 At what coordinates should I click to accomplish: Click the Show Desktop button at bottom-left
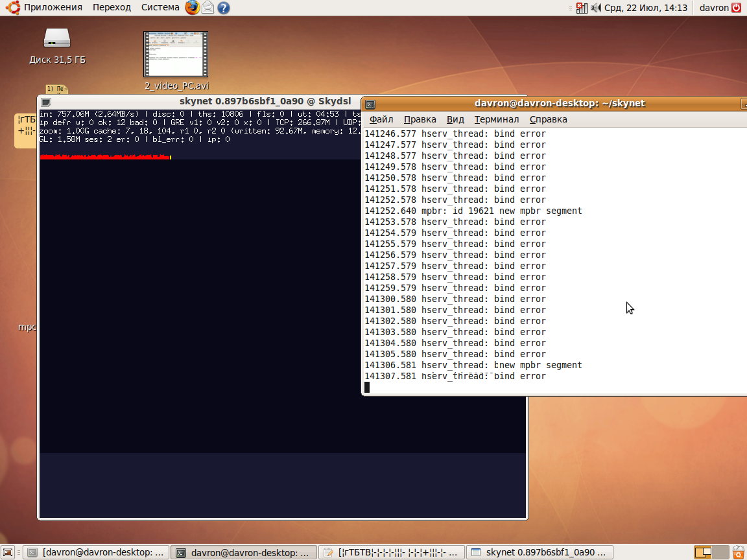[x=8, y=552]
